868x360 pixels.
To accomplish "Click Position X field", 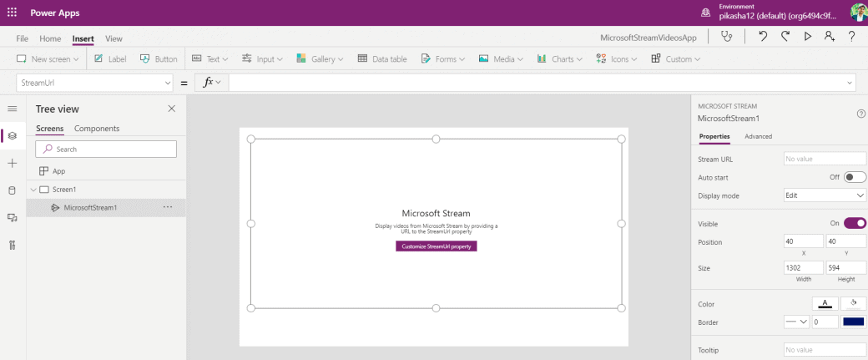I will tap(803, 241).
